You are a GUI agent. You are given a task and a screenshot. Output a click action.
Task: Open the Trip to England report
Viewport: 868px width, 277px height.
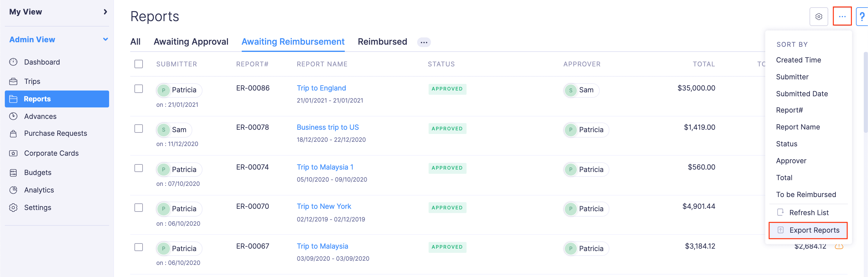click(x=321, y=88)
